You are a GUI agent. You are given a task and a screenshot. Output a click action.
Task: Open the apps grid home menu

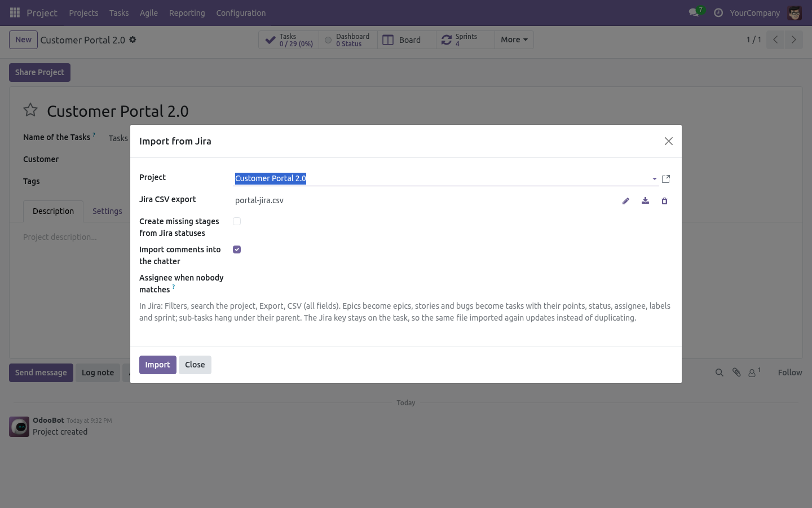(15, 12)
